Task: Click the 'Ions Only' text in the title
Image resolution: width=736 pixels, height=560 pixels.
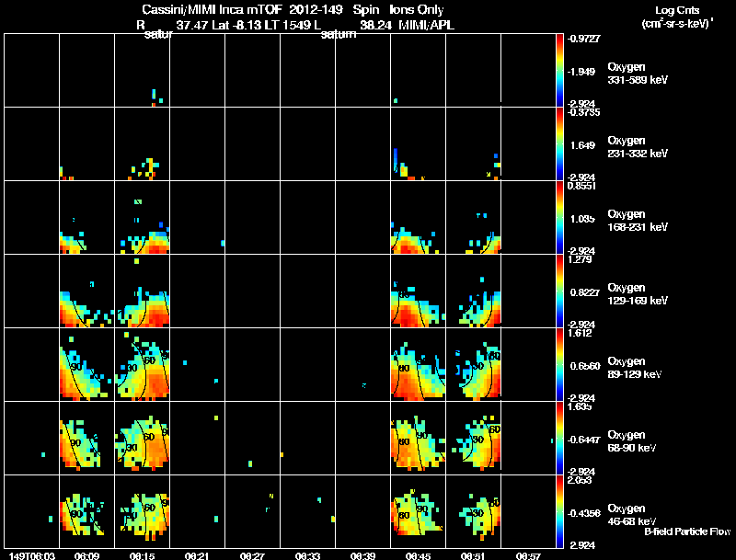Action: tap(416, 10)
